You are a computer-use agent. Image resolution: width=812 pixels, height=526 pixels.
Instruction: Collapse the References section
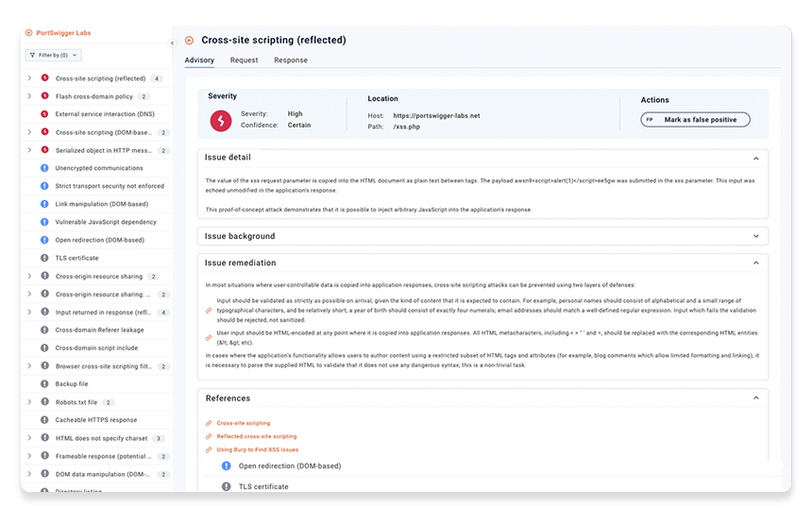pos(755,399)
